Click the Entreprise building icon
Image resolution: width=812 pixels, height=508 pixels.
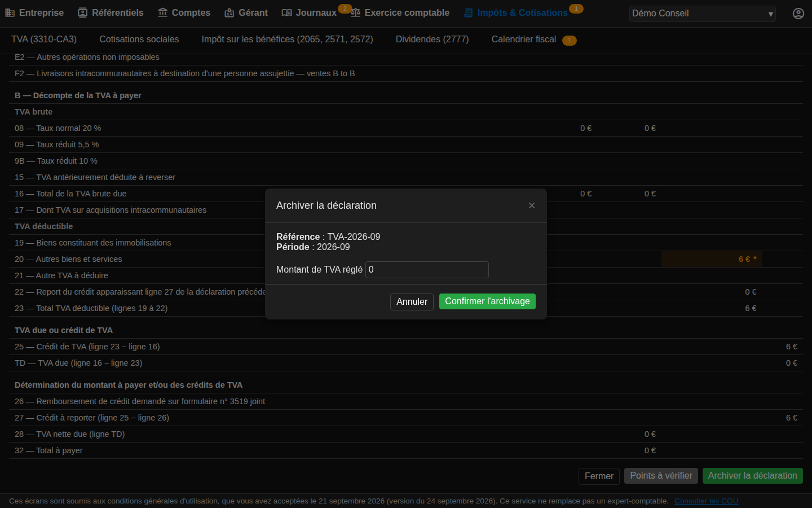click(10, 13)
